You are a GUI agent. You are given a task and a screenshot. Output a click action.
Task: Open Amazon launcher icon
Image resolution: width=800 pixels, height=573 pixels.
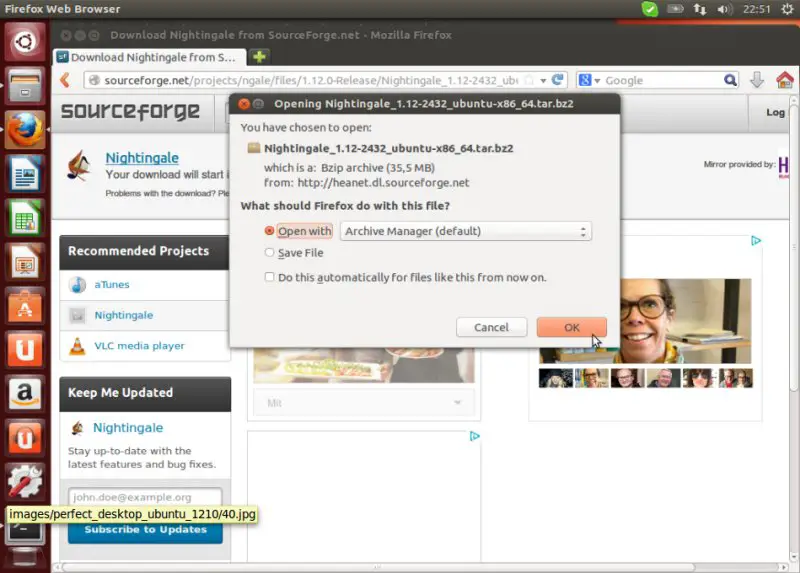coord(24,394)
